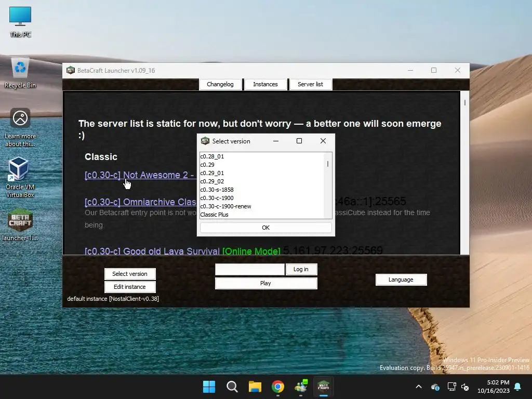Close the Select version dialog
Screen dimensions: 532x399
point(323,141)
